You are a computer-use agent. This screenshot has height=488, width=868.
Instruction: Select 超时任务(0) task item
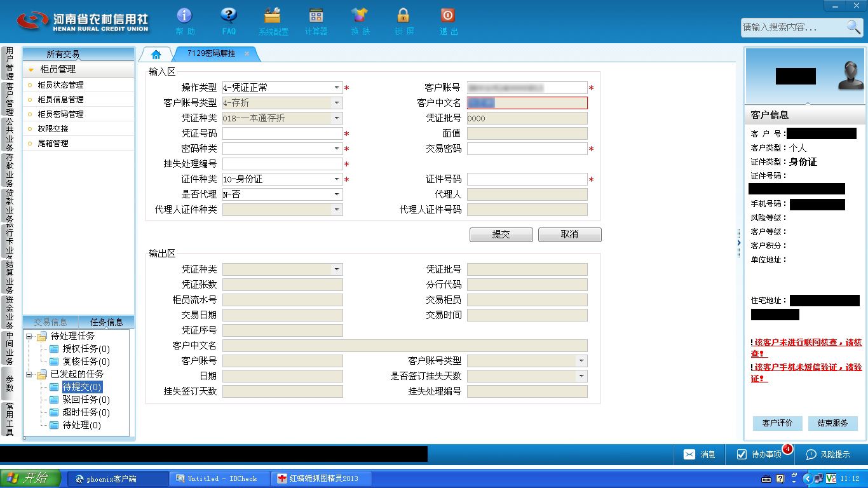point(86,412)
